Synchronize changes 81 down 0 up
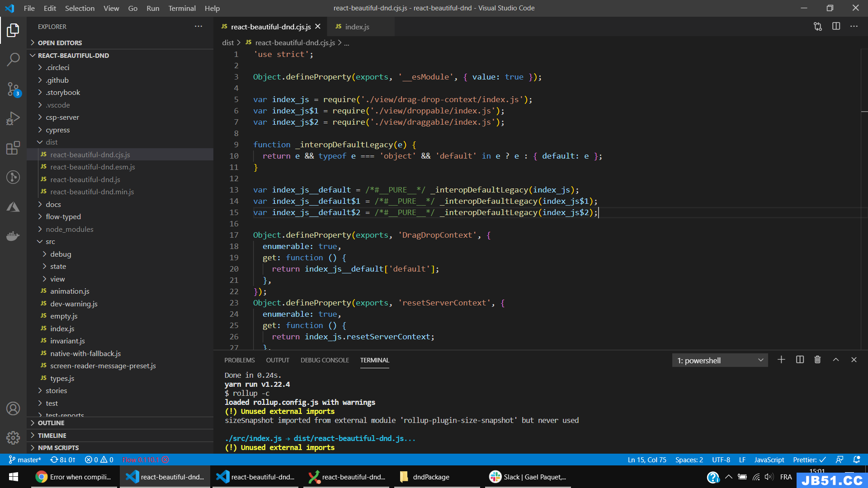Viewport: 868px width, 488px height. (63, 460)
